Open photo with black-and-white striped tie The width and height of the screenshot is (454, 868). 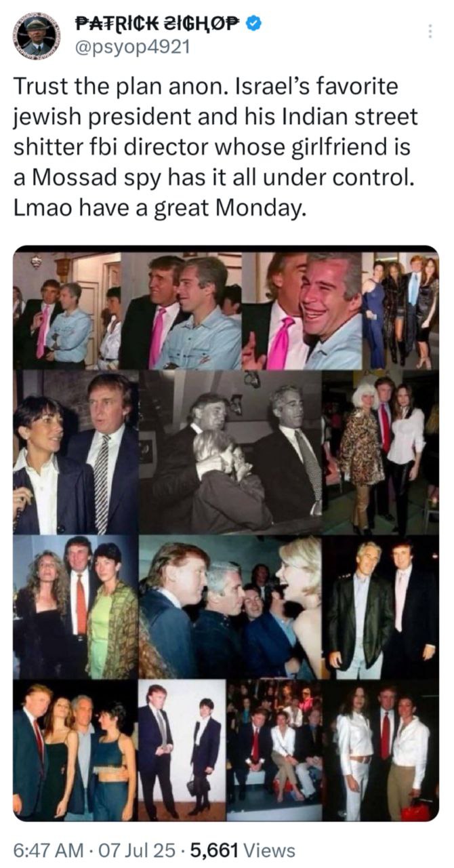76,452
